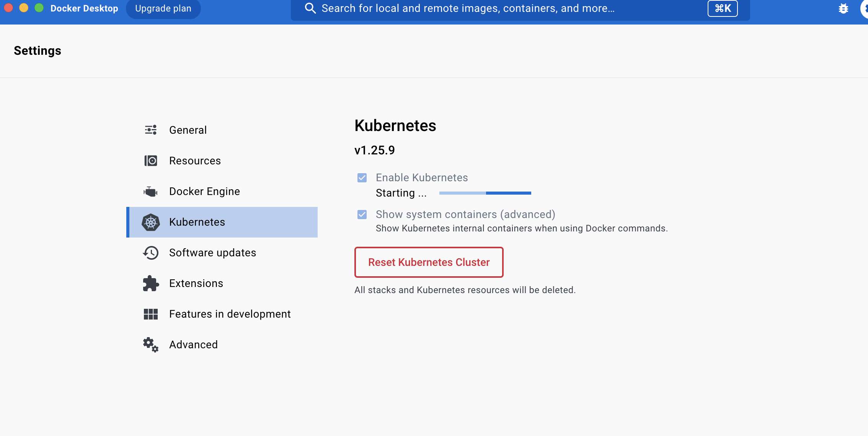Open the Software updates section
Screen dimensions: 868x436
[222, 253]
